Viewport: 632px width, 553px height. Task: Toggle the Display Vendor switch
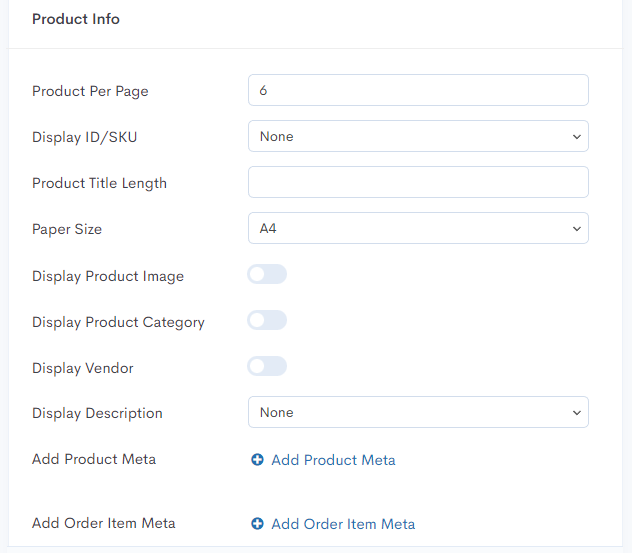[267, 366]
